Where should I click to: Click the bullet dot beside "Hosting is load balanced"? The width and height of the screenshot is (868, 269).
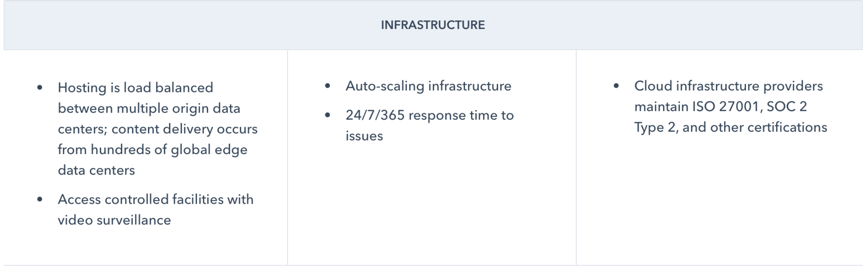(40, 88)
